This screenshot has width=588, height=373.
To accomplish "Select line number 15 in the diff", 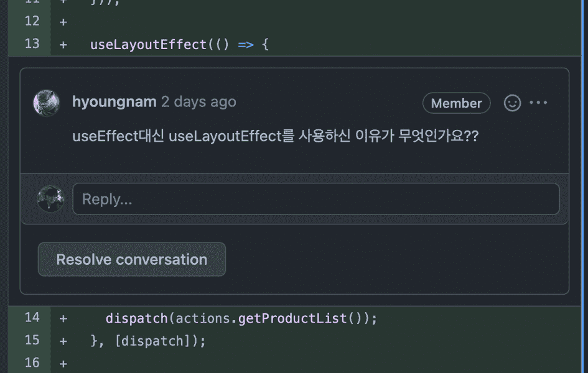I will tap(32, 339).
